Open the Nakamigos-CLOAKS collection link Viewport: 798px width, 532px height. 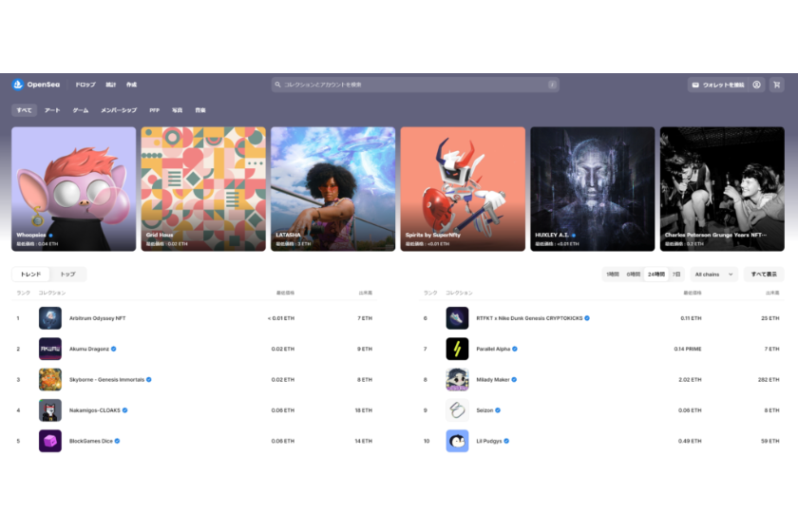95,410
